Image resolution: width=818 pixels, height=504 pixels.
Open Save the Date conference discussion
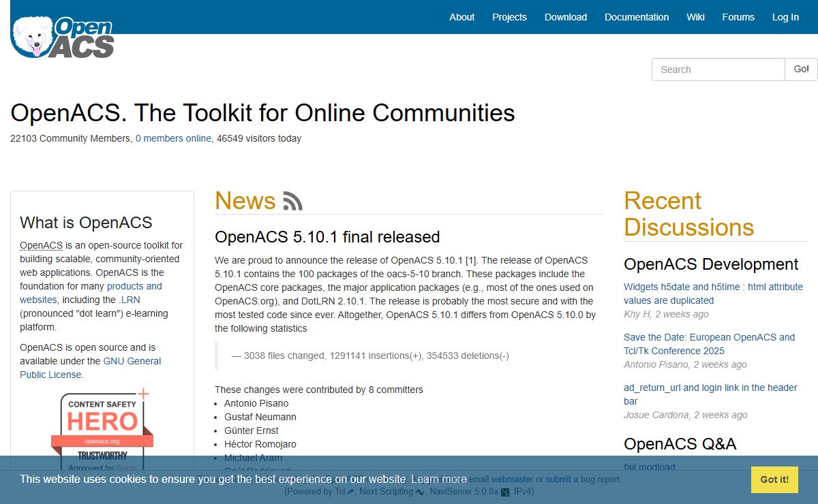click(x=709, y=344)
